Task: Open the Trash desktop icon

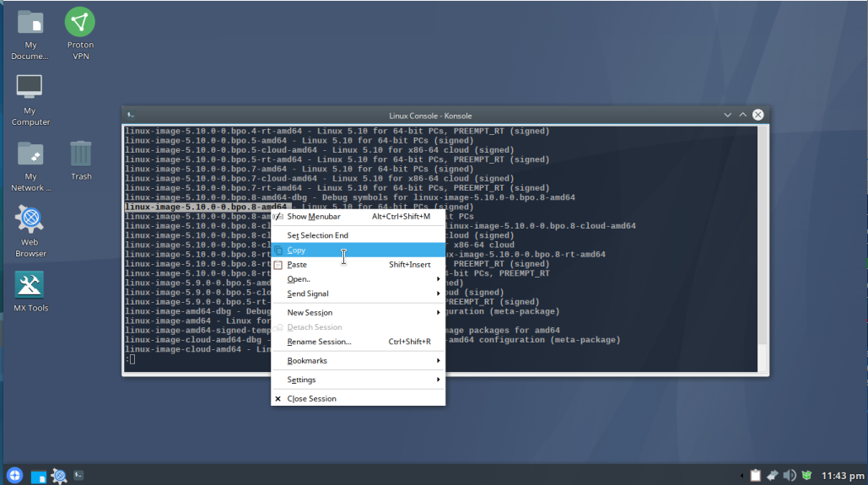Action: coord(81,160)
